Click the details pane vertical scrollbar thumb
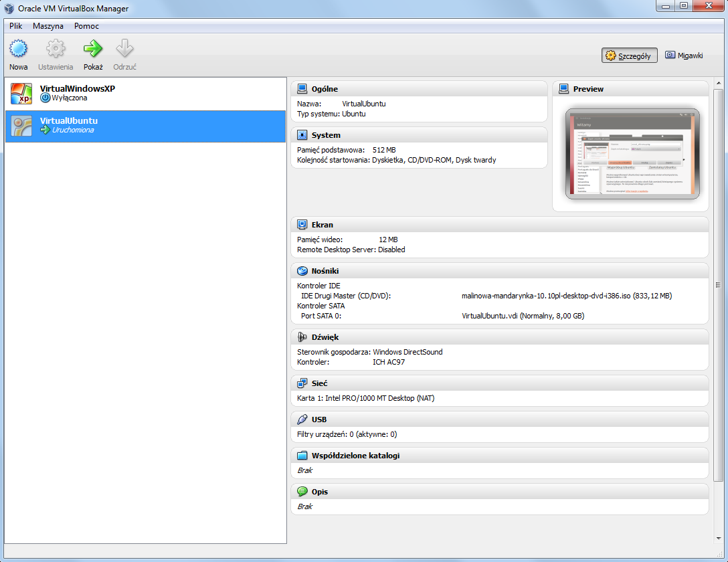Screen dimensions: 728x562 pyautogui.click(x=719, y=285)
